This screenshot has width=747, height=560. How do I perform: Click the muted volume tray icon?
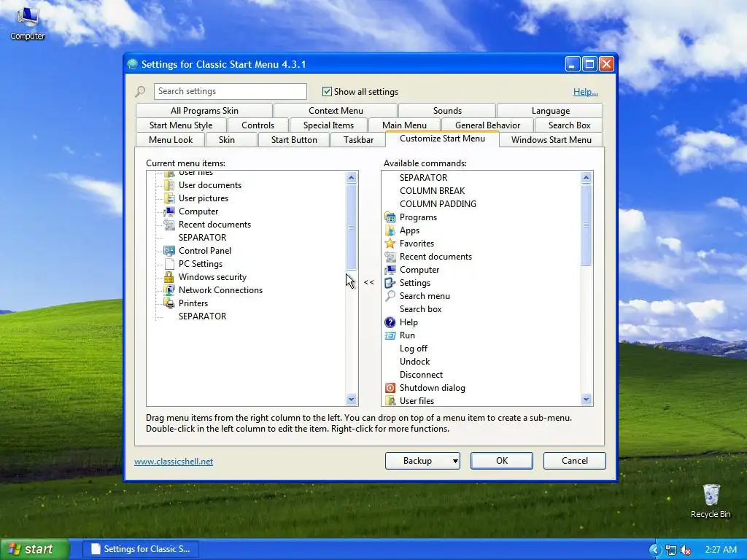686,550
